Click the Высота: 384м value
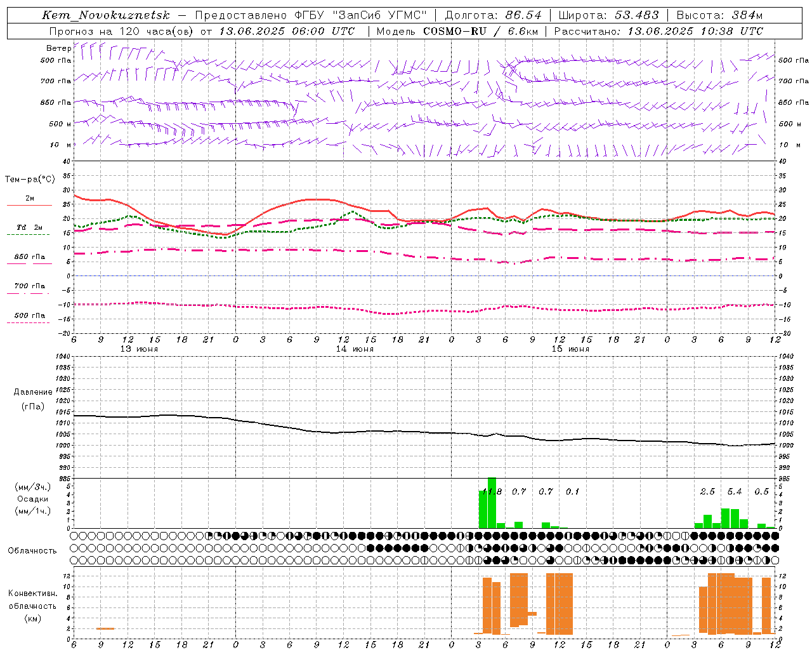812x650 pixels. pyautogui.click(x=719, y=15)
